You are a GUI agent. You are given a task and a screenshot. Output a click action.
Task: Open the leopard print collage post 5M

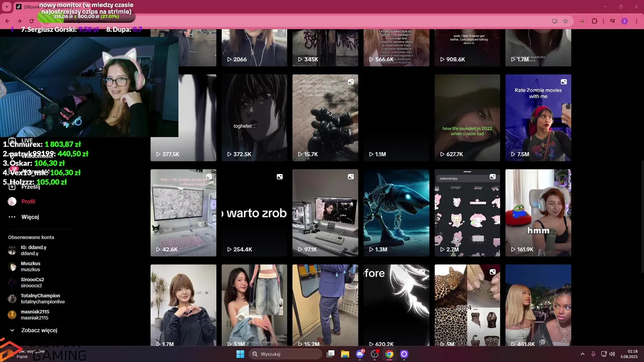[467, 305]
